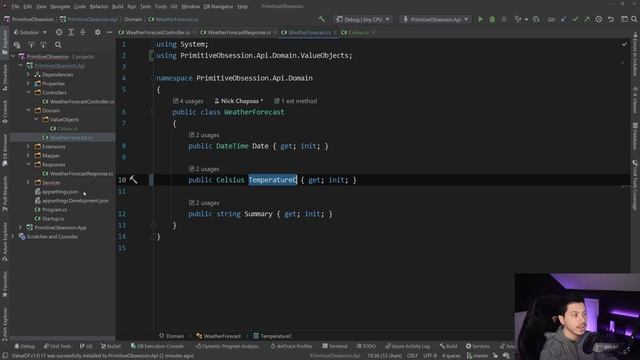The height and width of the screenshot is (360, 640).
Task: Roll back changes with the undo arrow icon
Action: [x=611, y=19]
